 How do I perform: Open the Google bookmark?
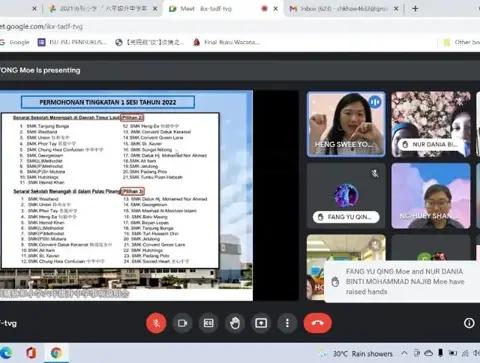click(15, 42)
